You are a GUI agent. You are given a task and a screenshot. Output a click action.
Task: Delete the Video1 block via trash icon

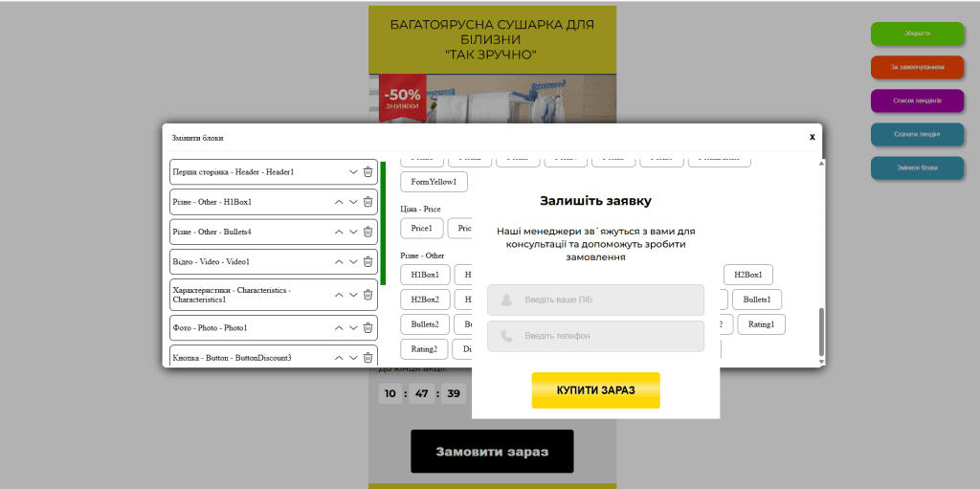(368, 262)
